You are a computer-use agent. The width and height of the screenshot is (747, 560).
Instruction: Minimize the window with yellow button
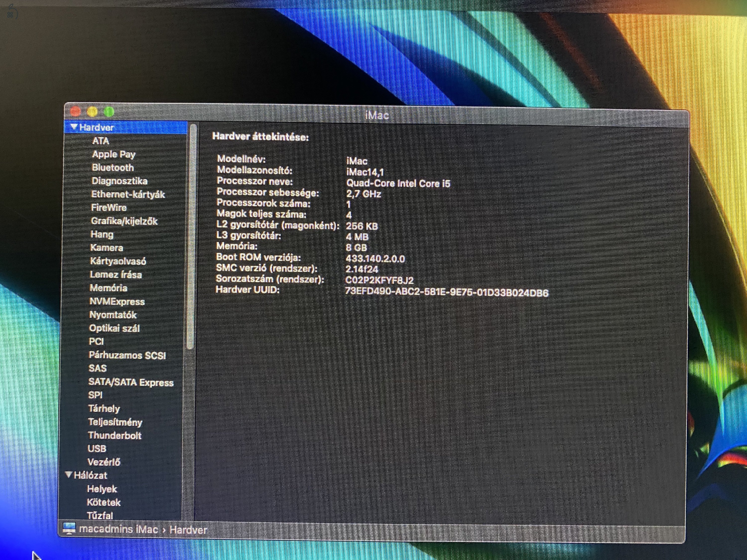click(92, 112)
